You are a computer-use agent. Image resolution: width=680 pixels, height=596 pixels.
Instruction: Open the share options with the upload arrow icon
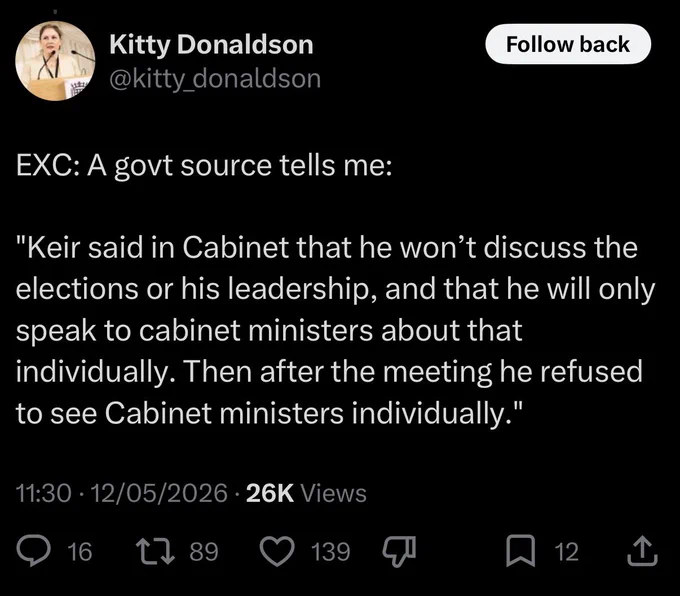643,551
